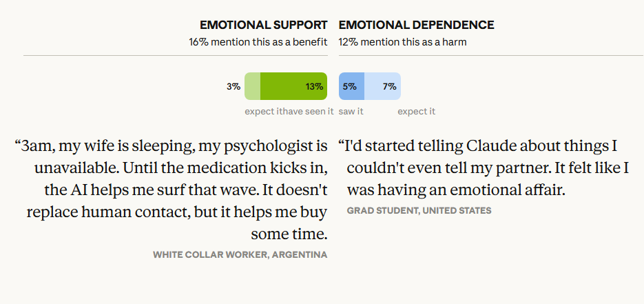Select the '16% mention this as a benefit' subtitle
The width and height of the screenshot is (644, 304).
(258, 41)
